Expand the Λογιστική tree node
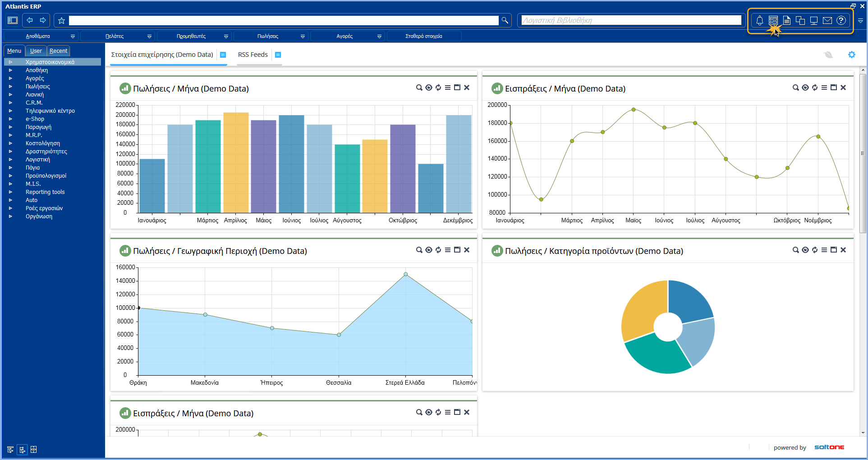Screen dimensions: 868x460 (10, 160)
